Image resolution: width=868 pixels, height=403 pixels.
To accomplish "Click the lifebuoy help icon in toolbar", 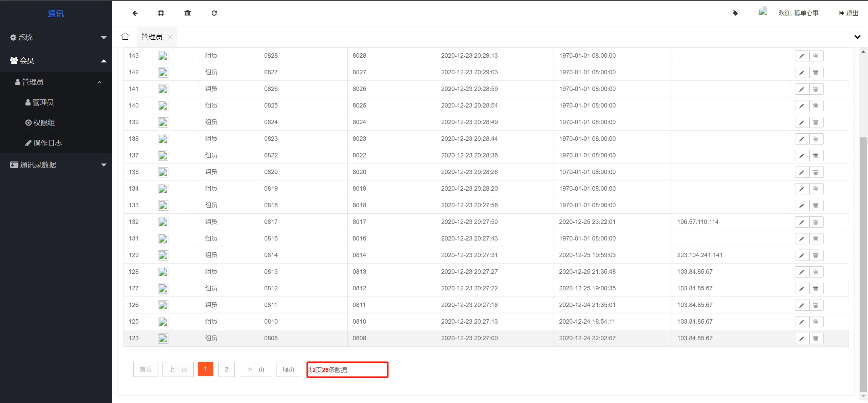I will tap(161, 13).
